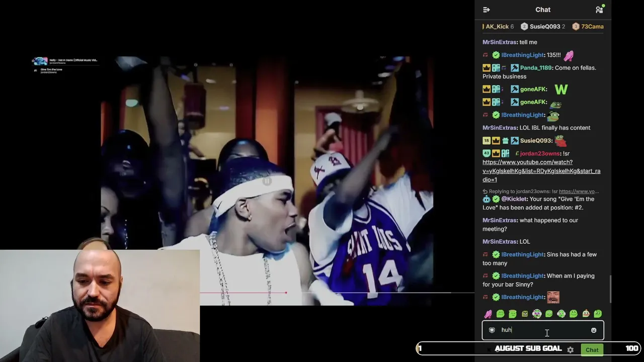
Task: Click the streamer webcam overlay
Action: click(100, 306)
